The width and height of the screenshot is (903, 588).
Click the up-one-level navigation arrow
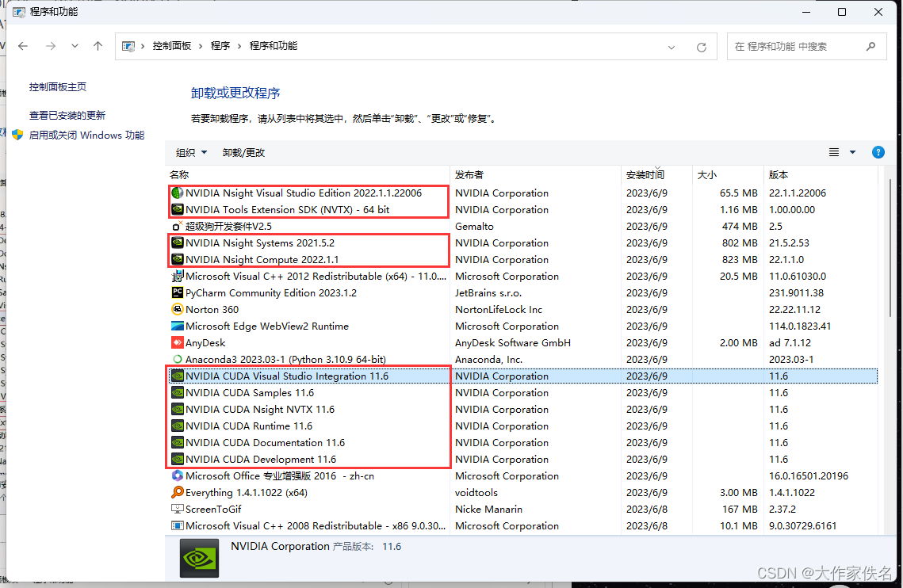[x=98, y=46]
